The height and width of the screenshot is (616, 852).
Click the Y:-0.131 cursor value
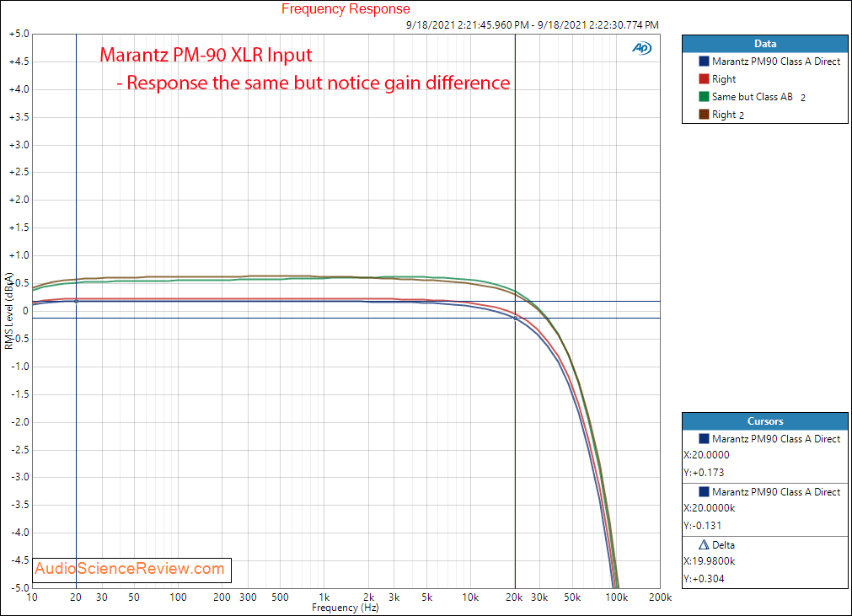[x=703, y=525]
